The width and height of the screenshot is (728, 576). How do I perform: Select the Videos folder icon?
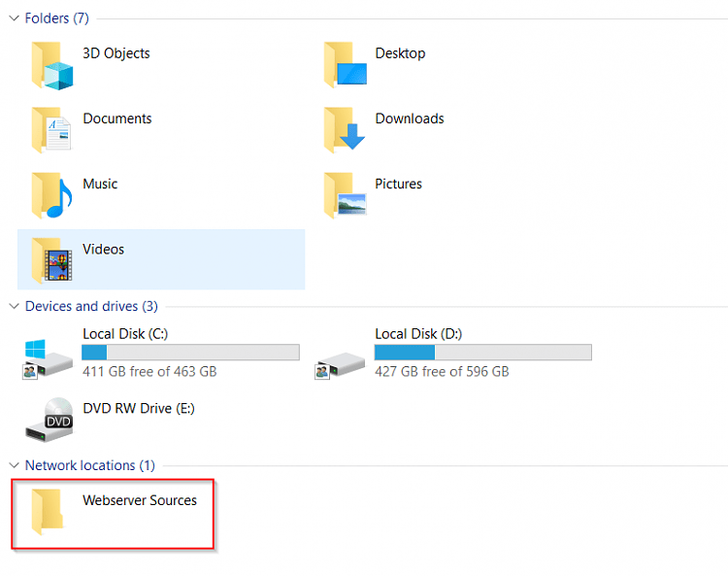pyautogui.click(x=51, y=260)
